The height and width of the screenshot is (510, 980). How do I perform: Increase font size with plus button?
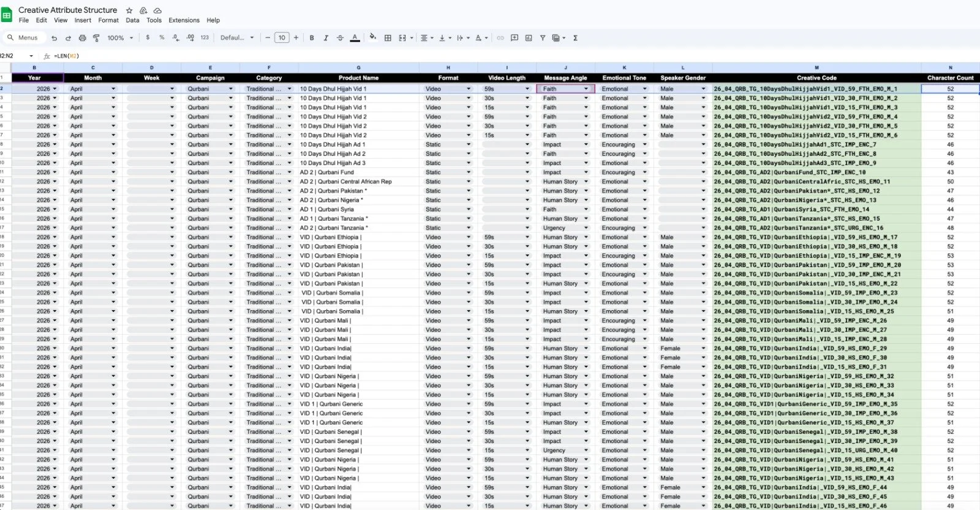point(296,37)
